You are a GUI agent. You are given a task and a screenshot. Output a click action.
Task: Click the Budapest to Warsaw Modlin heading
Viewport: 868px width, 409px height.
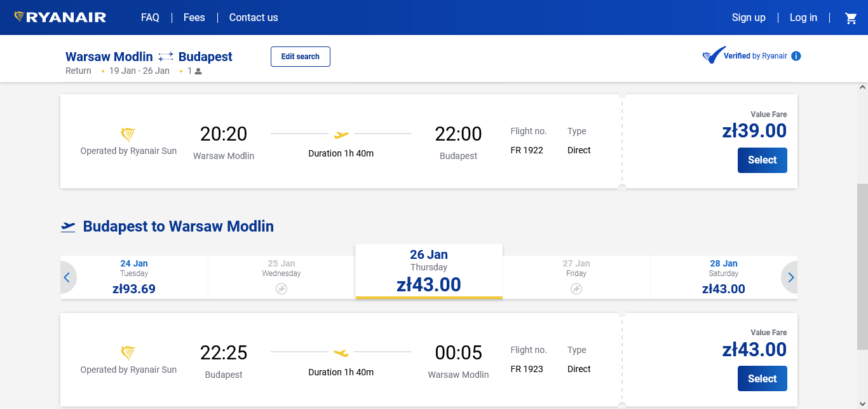tap(179, 226)
